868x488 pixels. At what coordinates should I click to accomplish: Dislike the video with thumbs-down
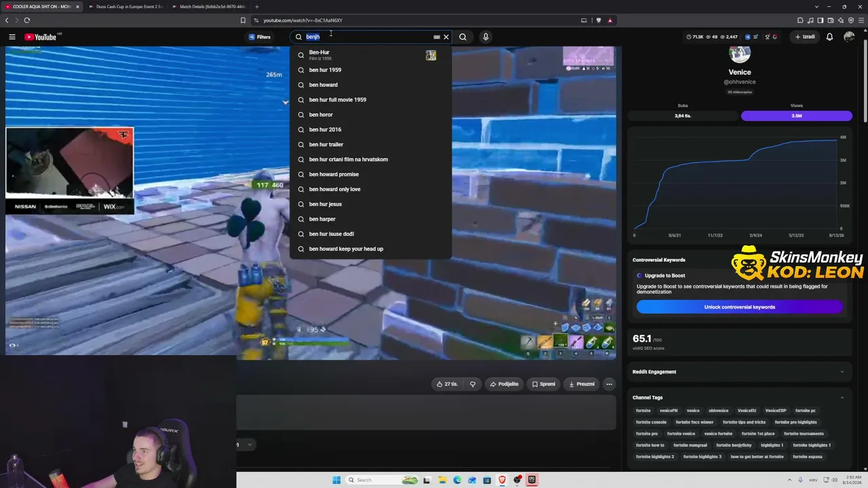(473, 384)
